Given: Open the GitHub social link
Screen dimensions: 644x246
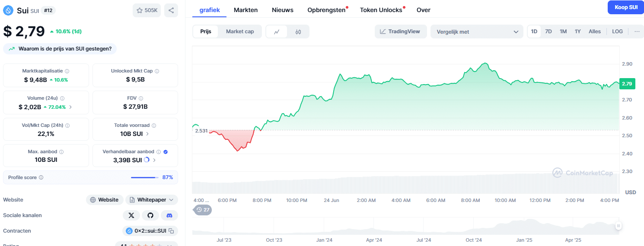Looking at the screenshot, I should pos(150,215).
